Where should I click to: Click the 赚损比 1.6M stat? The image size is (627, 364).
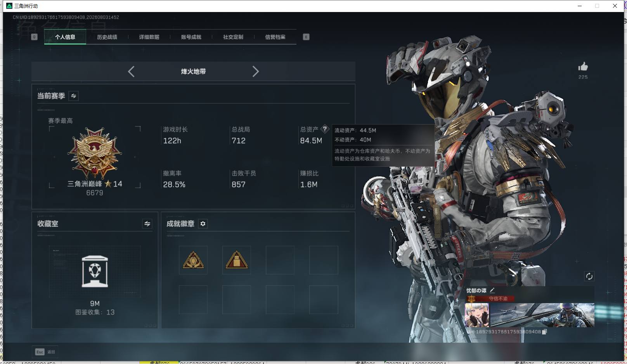point(309,179)
